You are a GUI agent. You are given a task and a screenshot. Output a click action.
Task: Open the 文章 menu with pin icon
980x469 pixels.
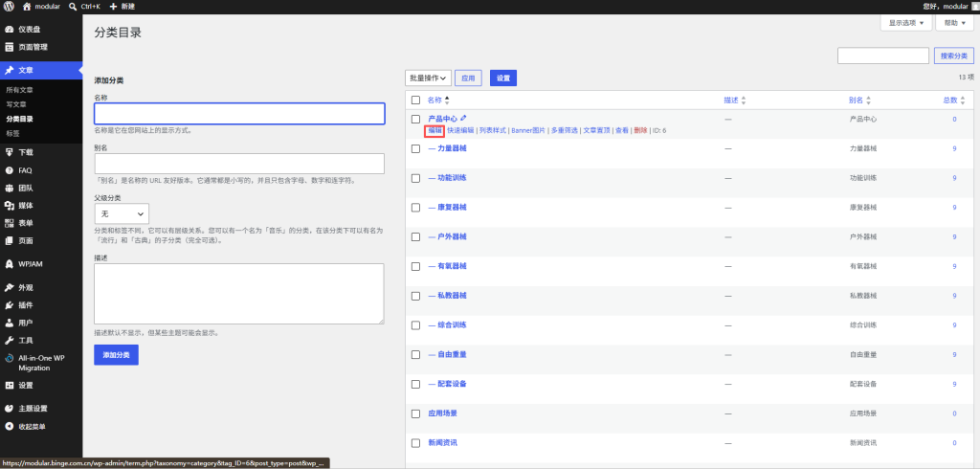click(41, 71)
